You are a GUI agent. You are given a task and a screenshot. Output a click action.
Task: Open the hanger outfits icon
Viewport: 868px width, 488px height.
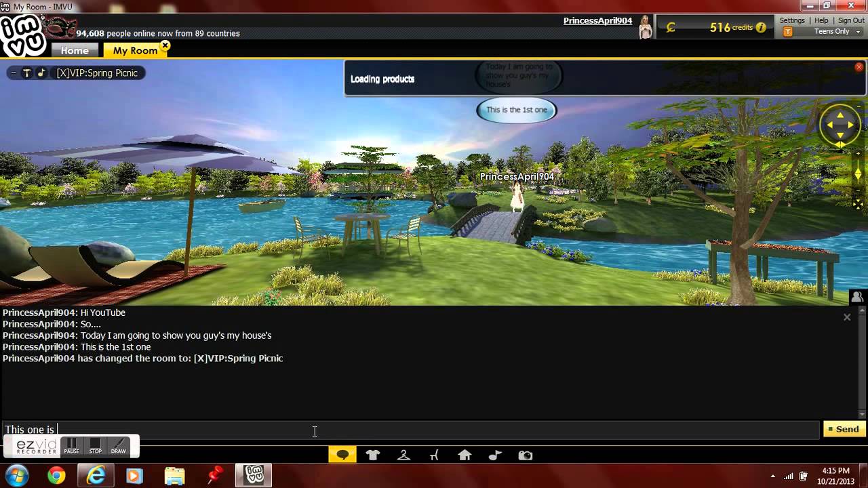point(403,455)
